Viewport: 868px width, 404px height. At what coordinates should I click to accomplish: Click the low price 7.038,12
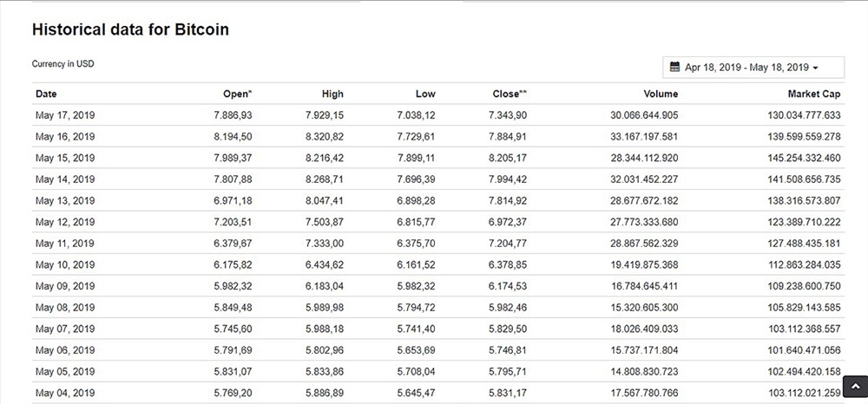coord(417,115)
